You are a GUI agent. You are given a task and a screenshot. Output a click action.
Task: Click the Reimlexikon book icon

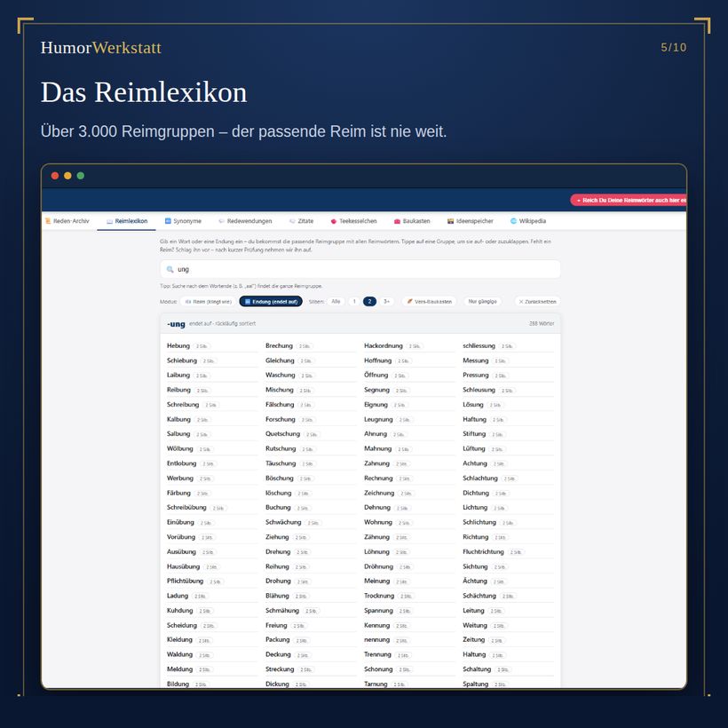[x=109, y=221]
